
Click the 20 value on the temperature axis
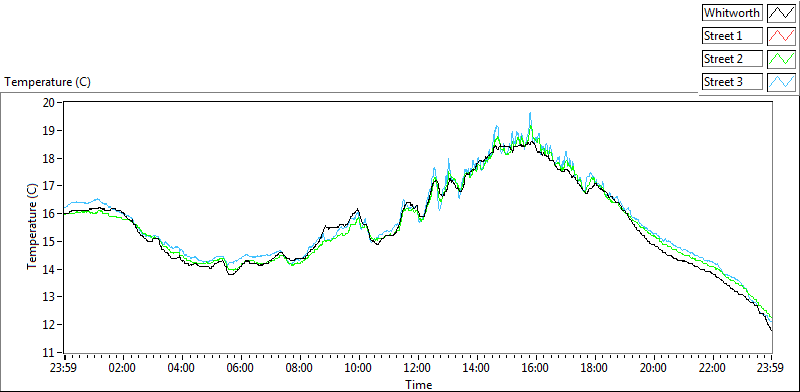coord(48,103)
